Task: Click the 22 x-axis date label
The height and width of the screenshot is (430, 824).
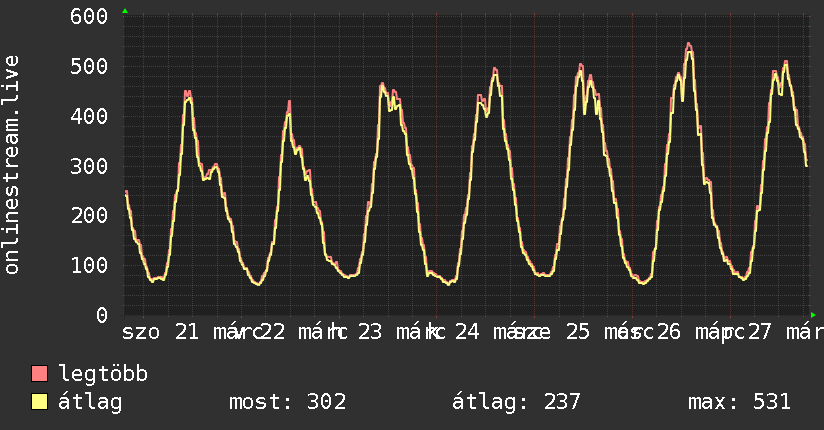Action: pos(273,332)
